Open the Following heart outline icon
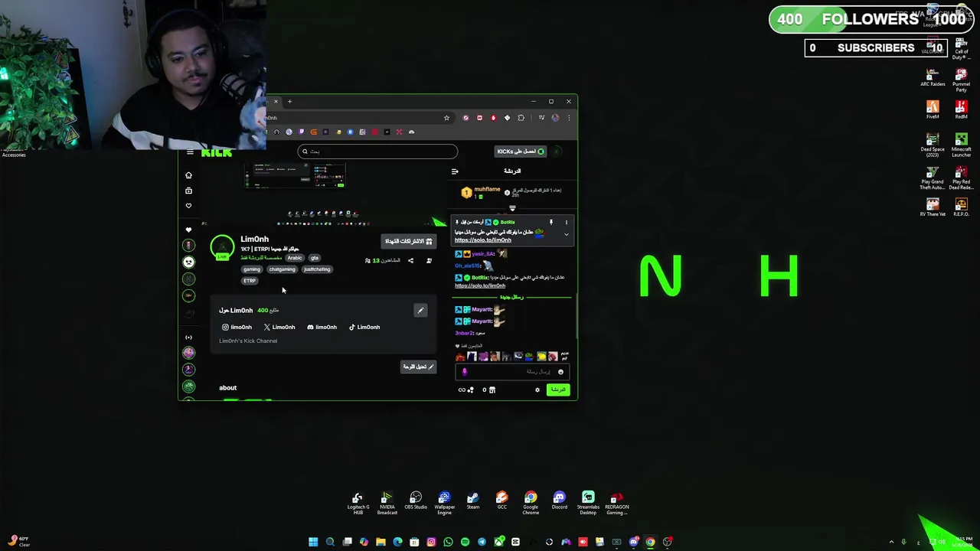980x551 pixels. (188, 205)
